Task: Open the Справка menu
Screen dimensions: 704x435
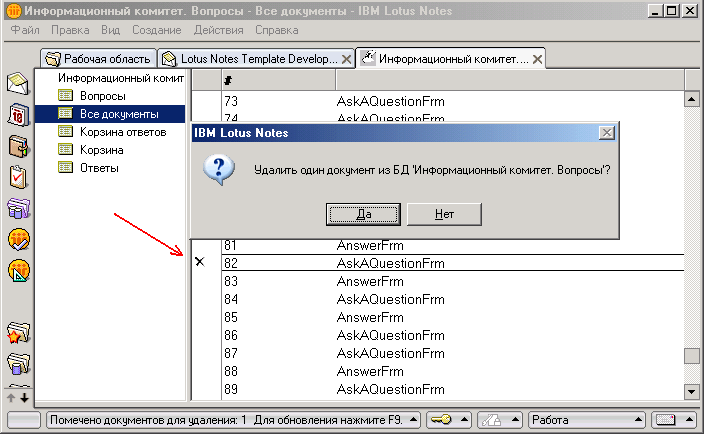Action: [277, 30]
